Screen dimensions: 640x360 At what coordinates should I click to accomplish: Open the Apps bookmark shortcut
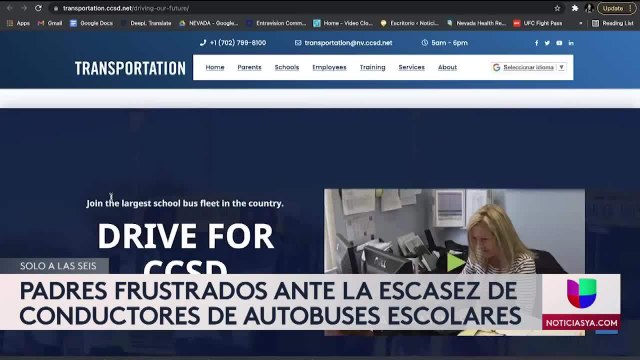tap(18, 23)
